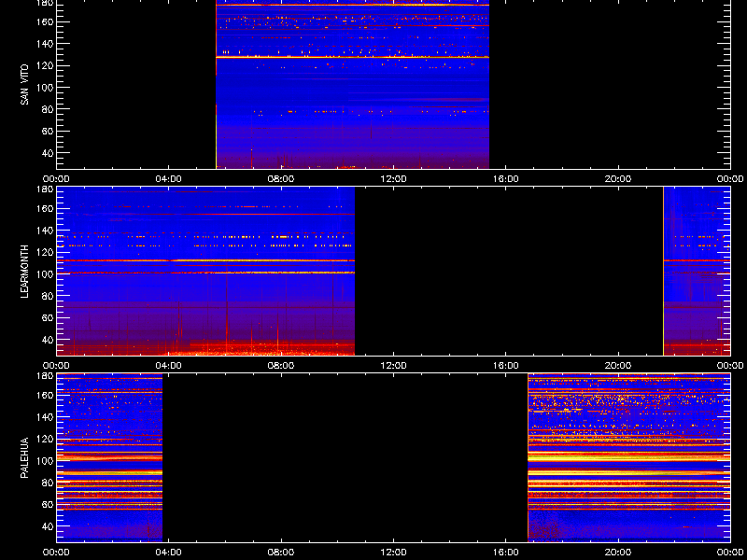Select the 08:00 time label under San Vito plot

pyautogui.click(x=281, y=179)
